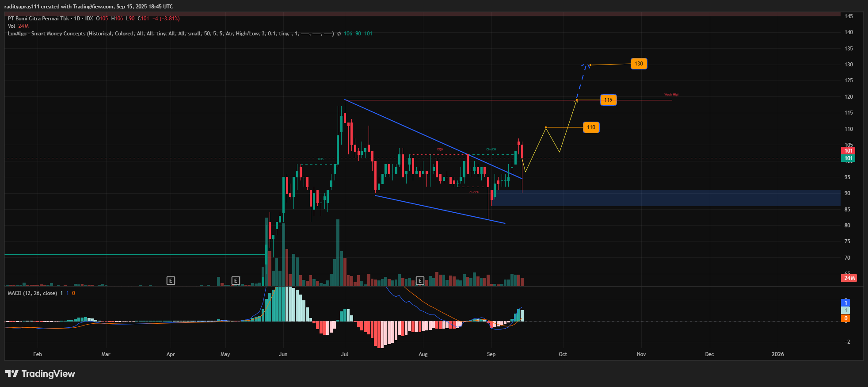The height and width of the screenshot is (387, 868).
Task: Click 75 on the price axis
Action: pos(847,241)
